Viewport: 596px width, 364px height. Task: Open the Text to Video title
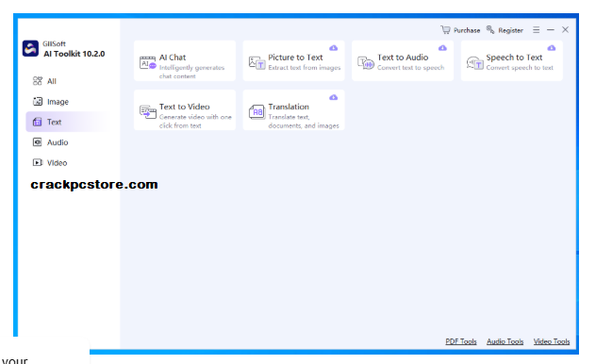pos(184,107)
